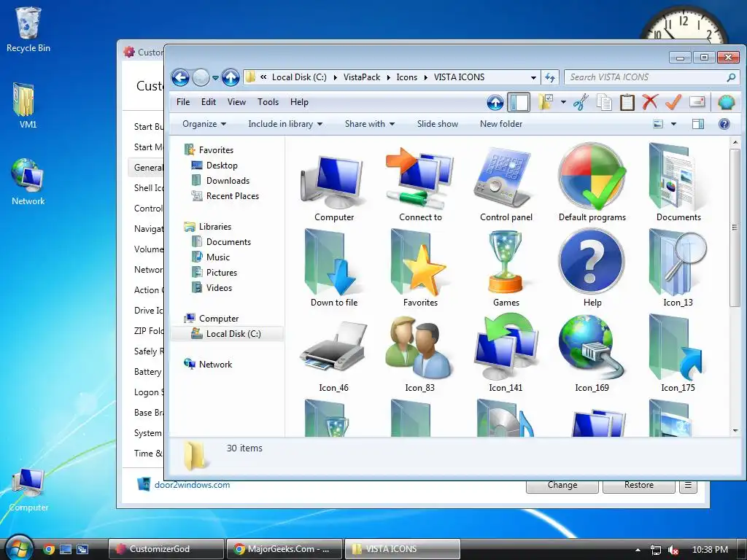This screenshot has height=560, width=747.
Task: Click the Back navigation arrow in Explorer
Action: tap(180, 77)
